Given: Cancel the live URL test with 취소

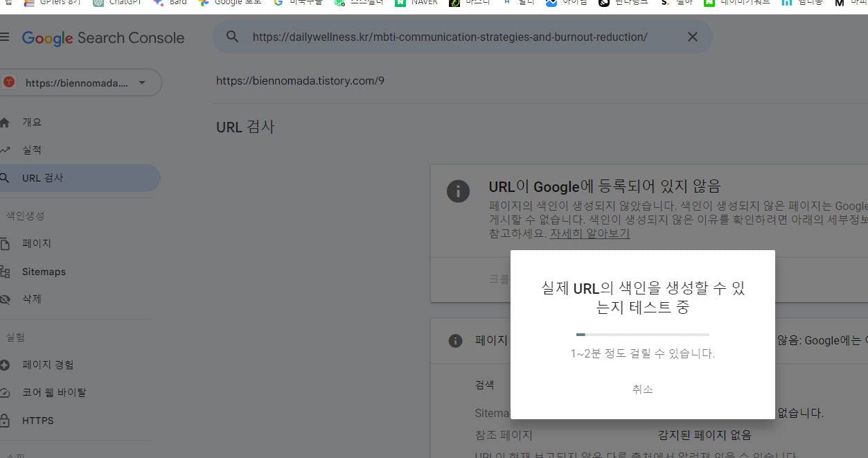Looking at the screenshot, I should click(642, 389).
